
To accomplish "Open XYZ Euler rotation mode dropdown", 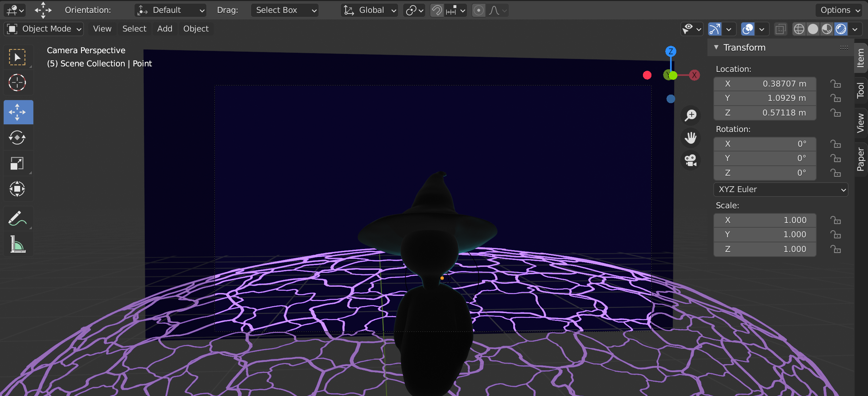I will [781, 190].
